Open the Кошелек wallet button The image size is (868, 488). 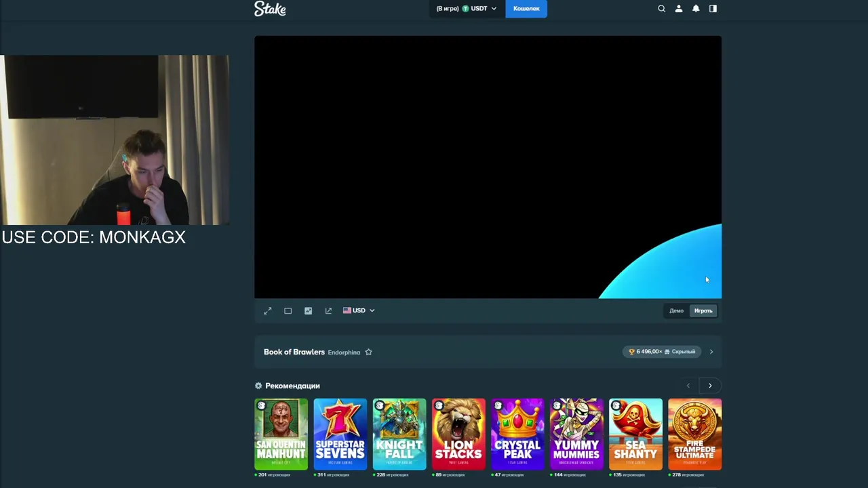(526, 9)
